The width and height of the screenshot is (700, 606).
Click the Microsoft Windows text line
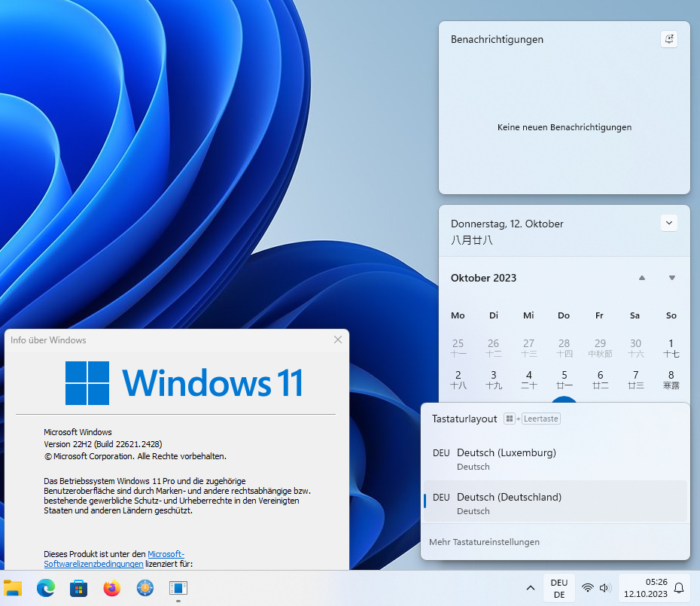[78, 432]
